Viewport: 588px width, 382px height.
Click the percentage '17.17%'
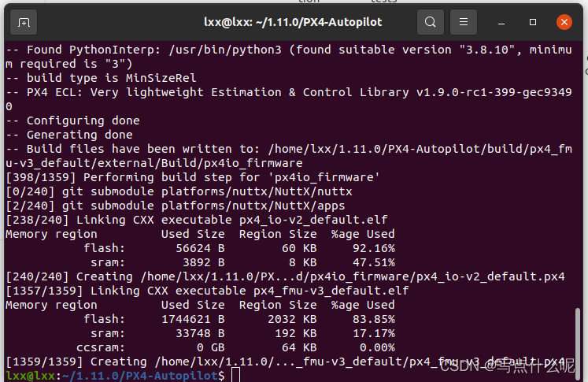coord(373,334)
